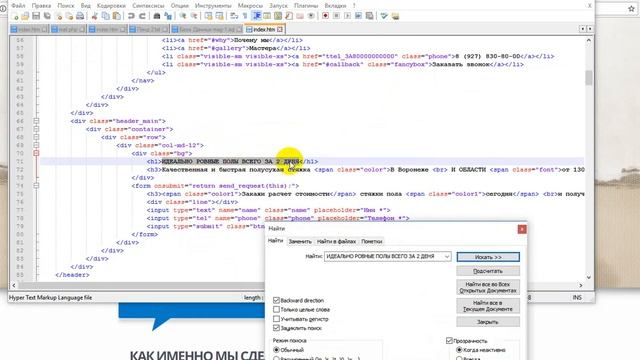This screenshot has height=360, width=640.
Task: Open the Файл menu
Action: 18,6
